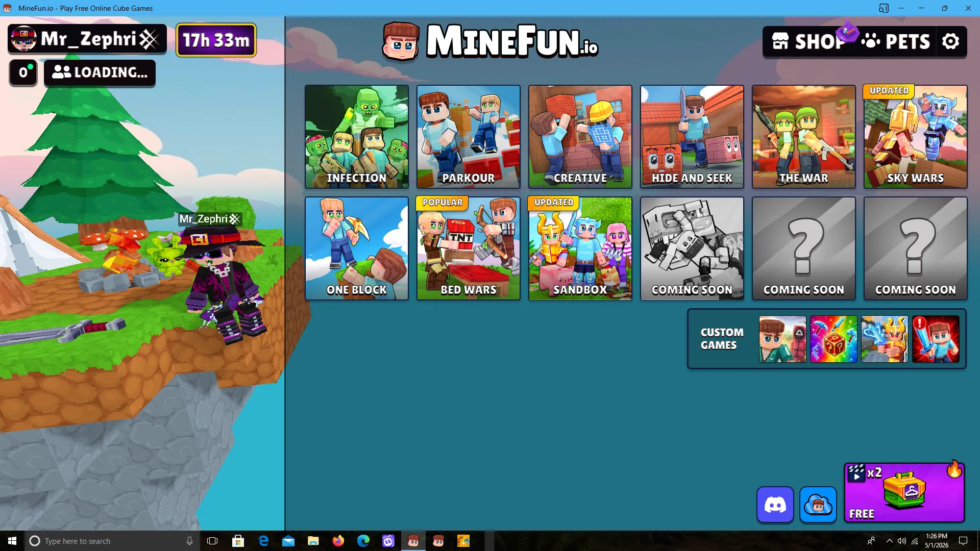Open the updated Sandbox mode
This screenshot has width=980, height=551.
pos(580,248)
